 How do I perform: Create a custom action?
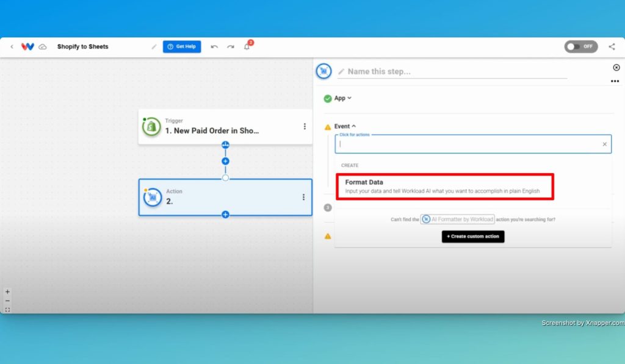coord(473,237)
